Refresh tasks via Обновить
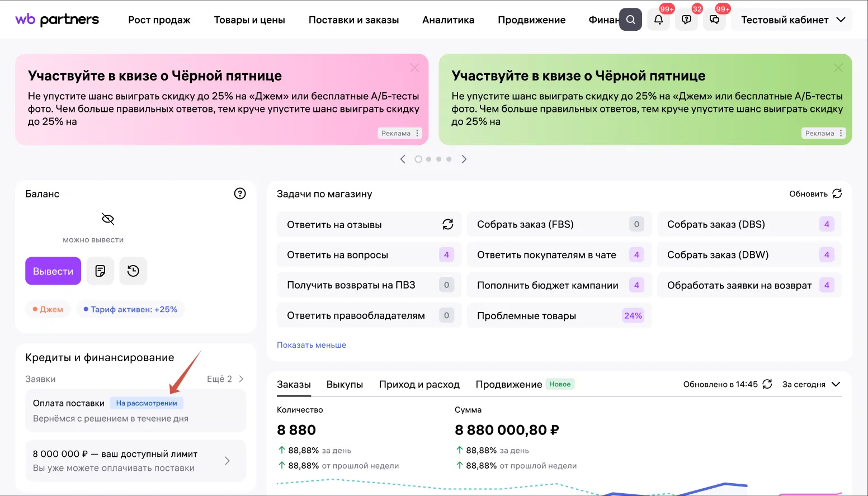This screenshot has height=496, width=868. 815,193
